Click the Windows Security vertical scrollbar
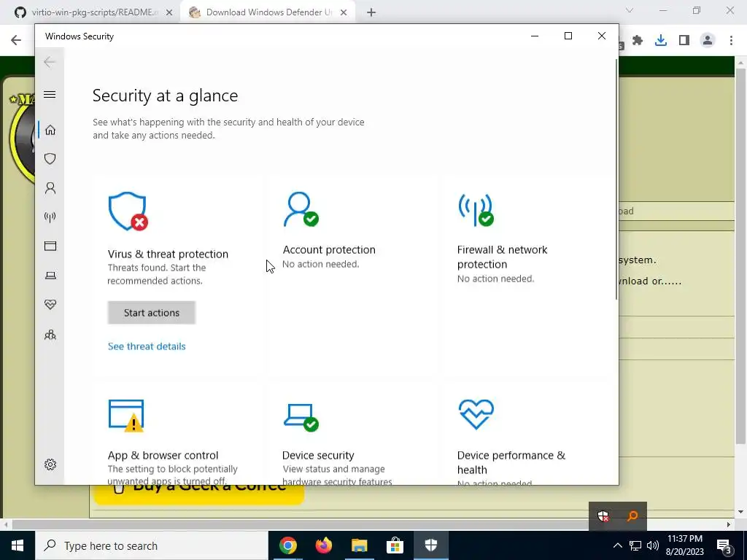Viewport: 747px width, 560px height. [x=616, y=179]
